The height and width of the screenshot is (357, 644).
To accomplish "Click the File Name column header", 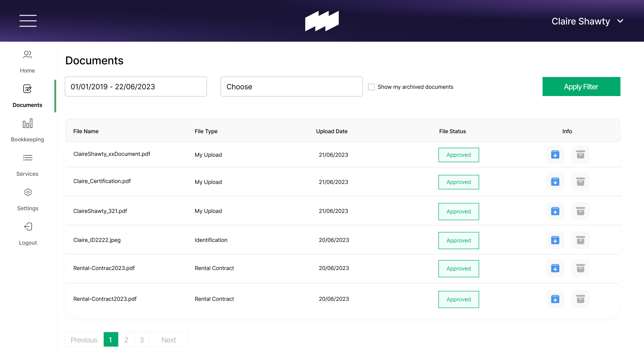I will coord(86,131).
